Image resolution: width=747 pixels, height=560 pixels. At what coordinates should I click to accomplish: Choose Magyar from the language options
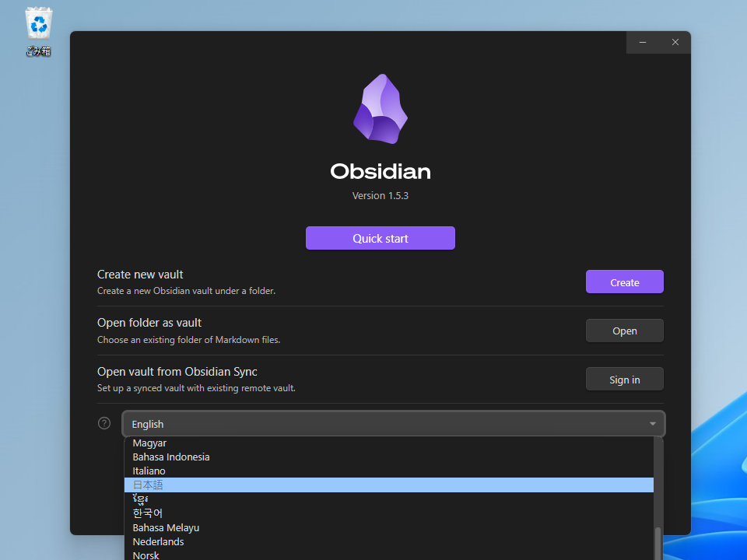(x=149, y=443)
